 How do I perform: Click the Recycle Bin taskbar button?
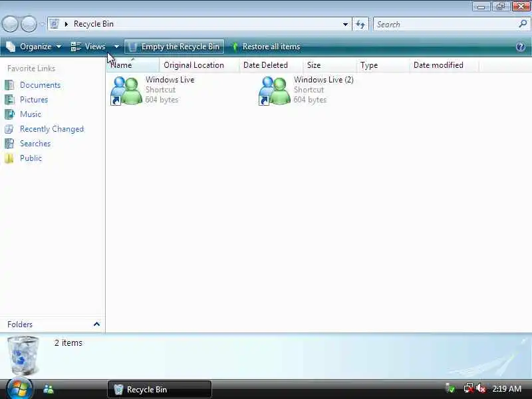click(160, 389)
